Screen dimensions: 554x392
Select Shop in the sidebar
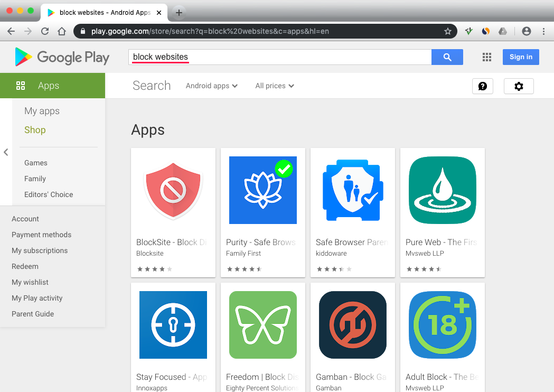click(35, 130)
